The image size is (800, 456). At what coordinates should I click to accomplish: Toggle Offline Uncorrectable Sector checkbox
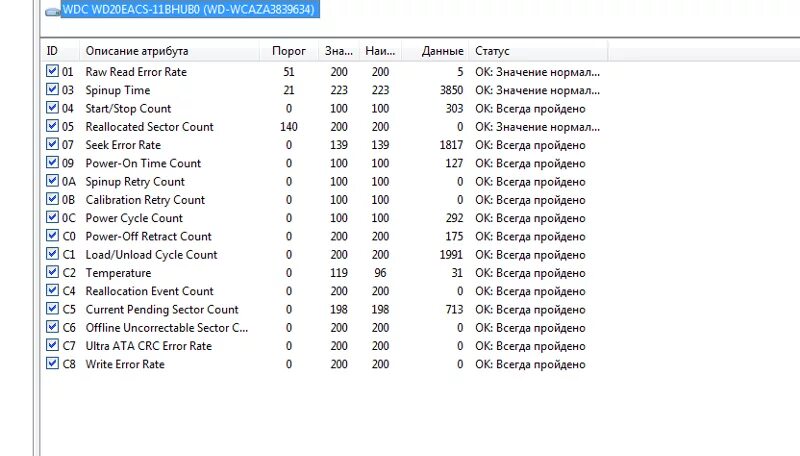(x=52, y=326)
